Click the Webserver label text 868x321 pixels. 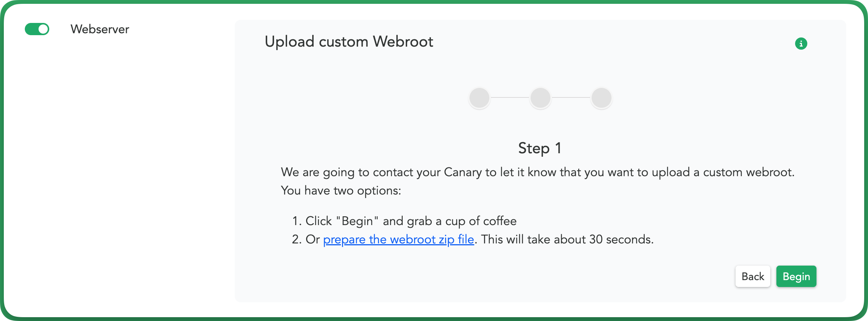coord(100,29)
